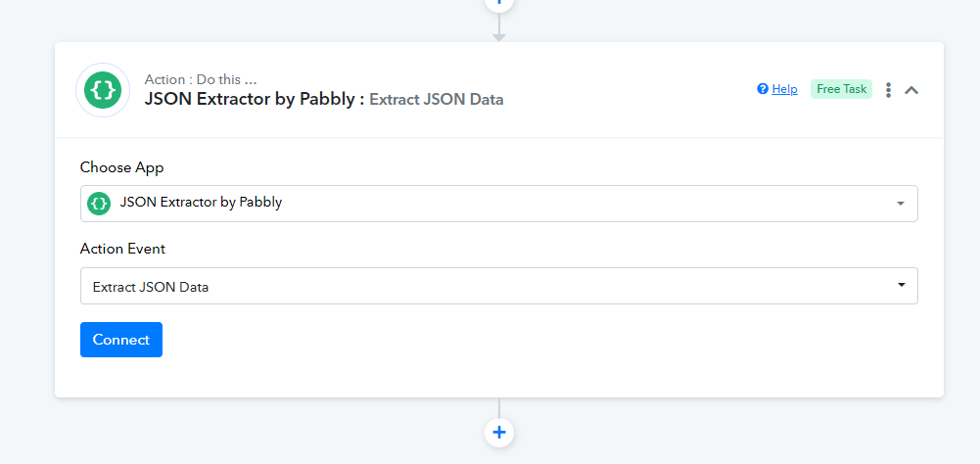Click the Action : Do this ... label
The height and width of the screenshot is (464, 980).
[201, 79]
